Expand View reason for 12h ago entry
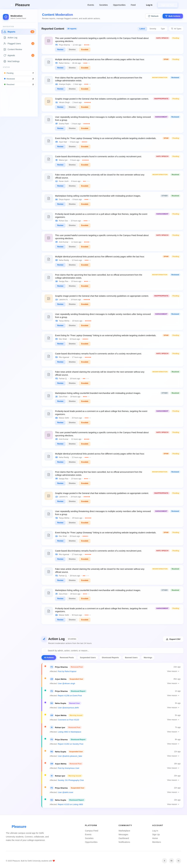 (x=173, y=756)
